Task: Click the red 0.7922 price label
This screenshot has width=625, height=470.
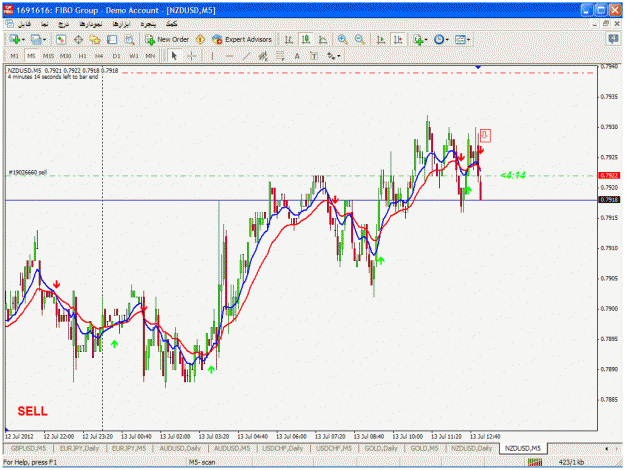Action: pos(609,175)
